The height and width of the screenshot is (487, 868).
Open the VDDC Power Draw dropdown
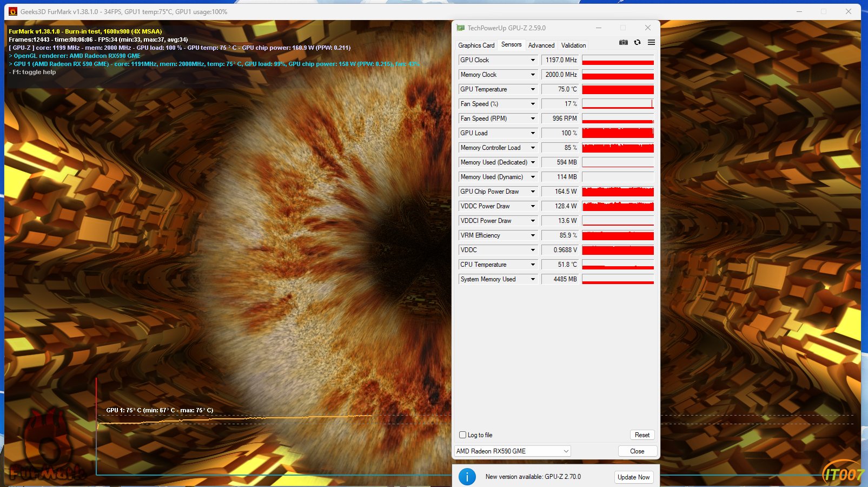click(533, 206)
